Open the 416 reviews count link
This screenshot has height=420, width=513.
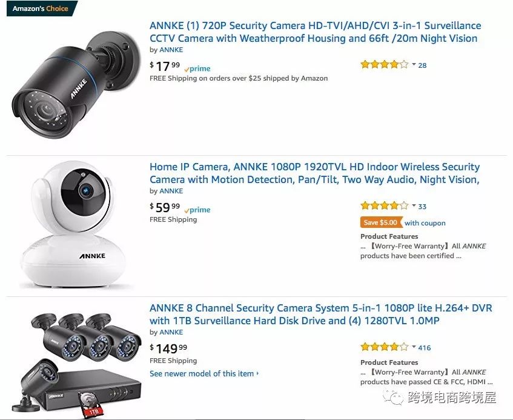click(x=425, y=348)
